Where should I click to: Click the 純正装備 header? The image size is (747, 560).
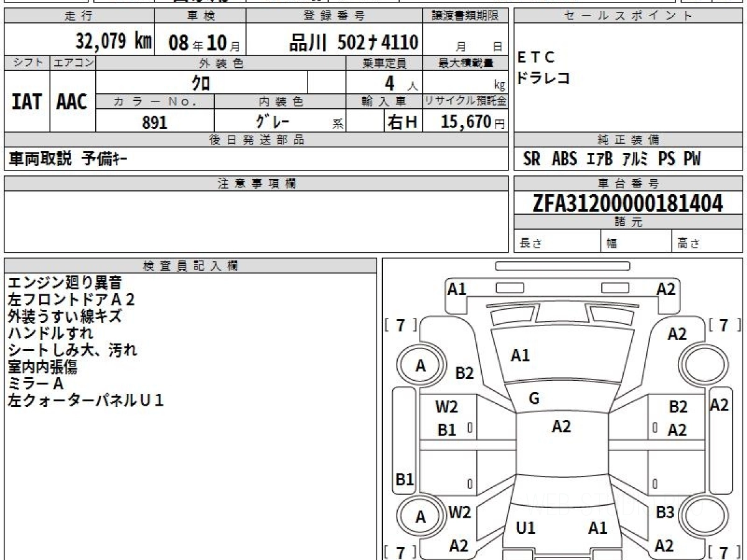coord(628,141)
